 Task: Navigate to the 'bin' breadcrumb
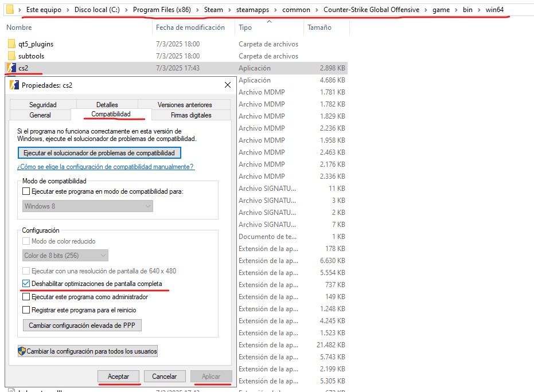click(467, 10)
